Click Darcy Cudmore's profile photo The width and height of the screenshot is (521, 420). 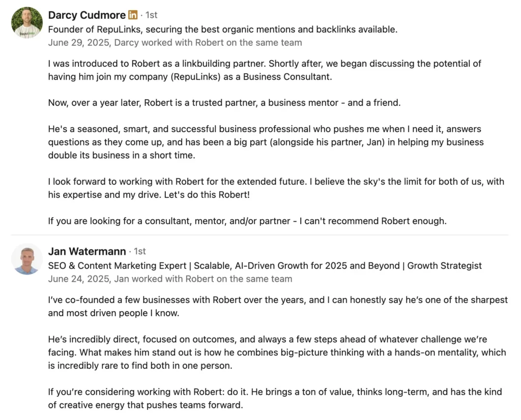click(27, 23)
